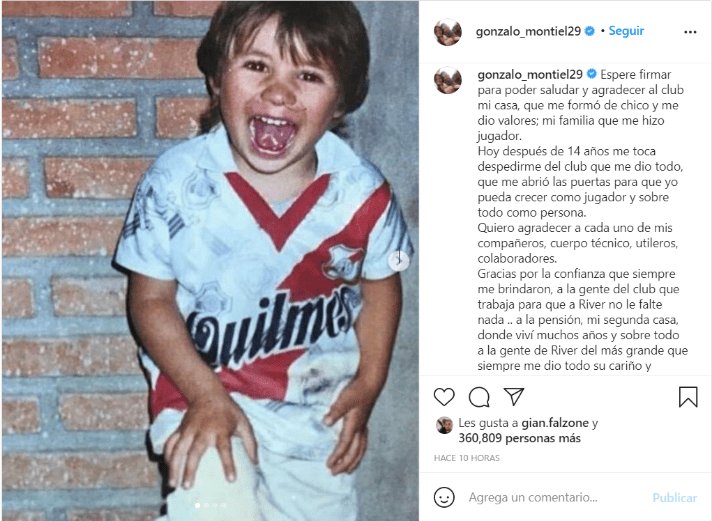Image resolution: width=712 pixels, height=521 pixels.
Task: Open the gonzalo_montiel29 username in the caption
Action: pyautogui.click(x=530, y=74)
